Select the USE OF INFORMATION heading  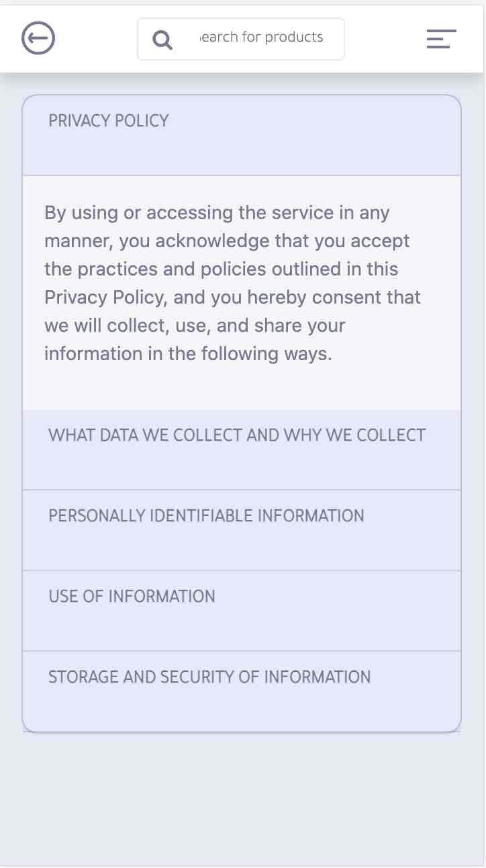(x=132, y=597)
